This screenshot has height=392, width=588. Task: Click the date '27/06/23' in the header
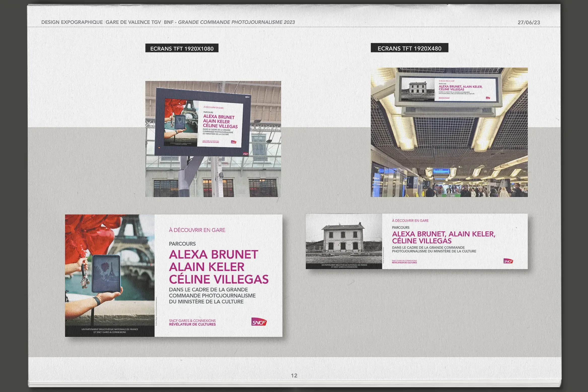[x=529, y=22]
